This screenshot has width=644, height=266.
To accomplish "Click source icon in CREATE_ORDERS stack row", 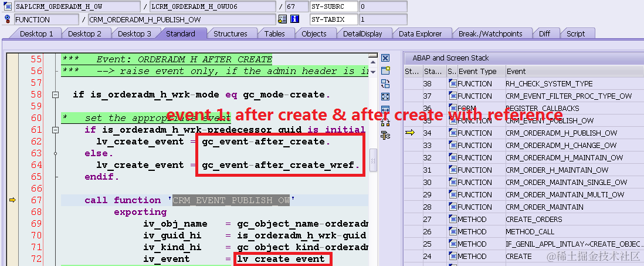I will pos(453,219).
